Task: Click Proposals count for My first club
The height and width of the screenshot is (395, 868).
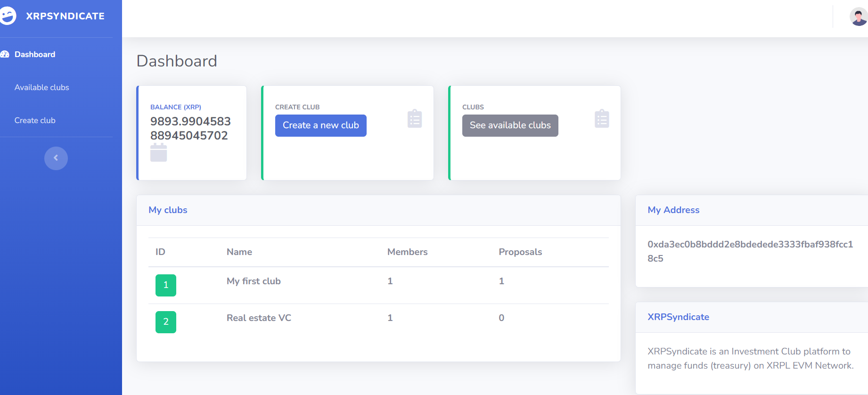Action: pyautogui.click(x=501, y=281)
